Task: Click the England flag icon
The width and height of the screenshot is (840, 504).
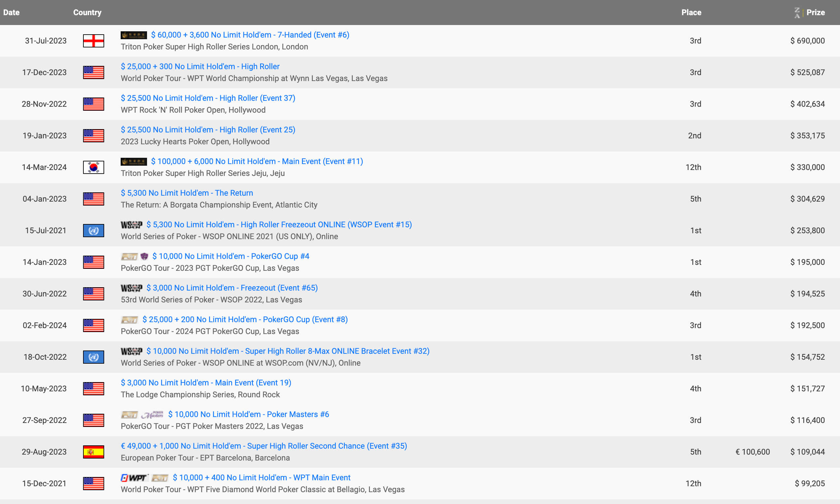Action: [93, 41]
